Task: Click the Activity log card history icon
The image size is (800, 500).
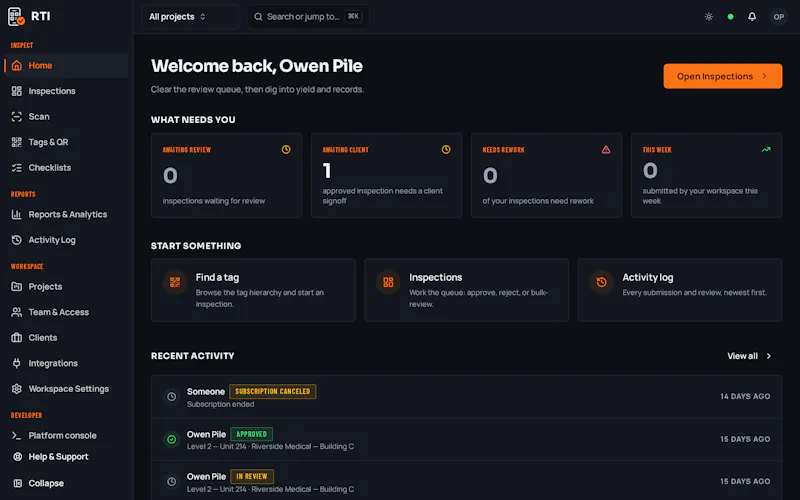Action: [x=602, y=282]
